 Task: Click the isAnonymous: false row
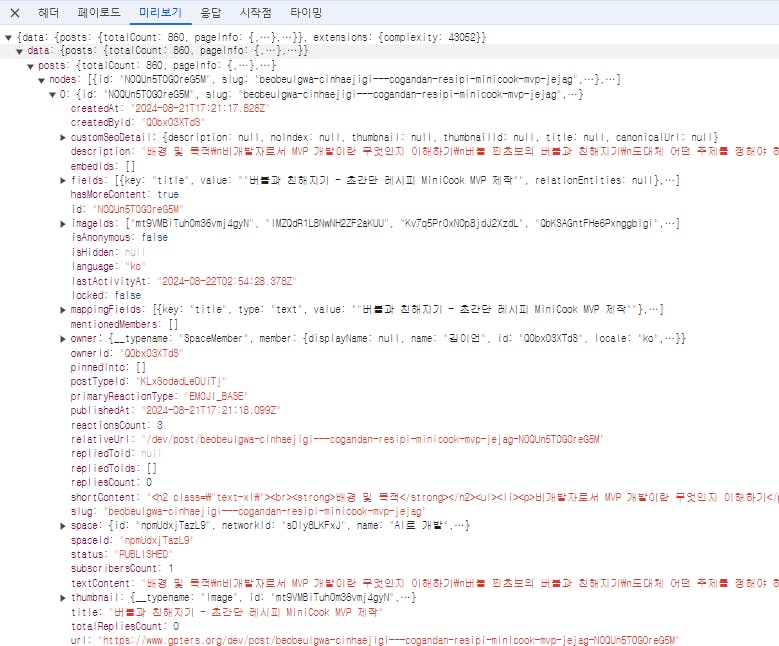pos(119,238)
